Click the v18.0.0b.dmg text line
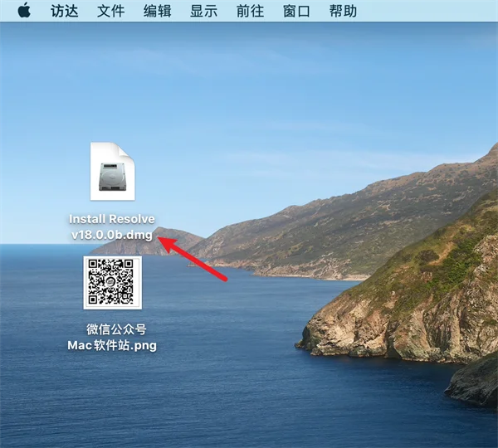This screenshot has height=448, width=498. point(112,235)
